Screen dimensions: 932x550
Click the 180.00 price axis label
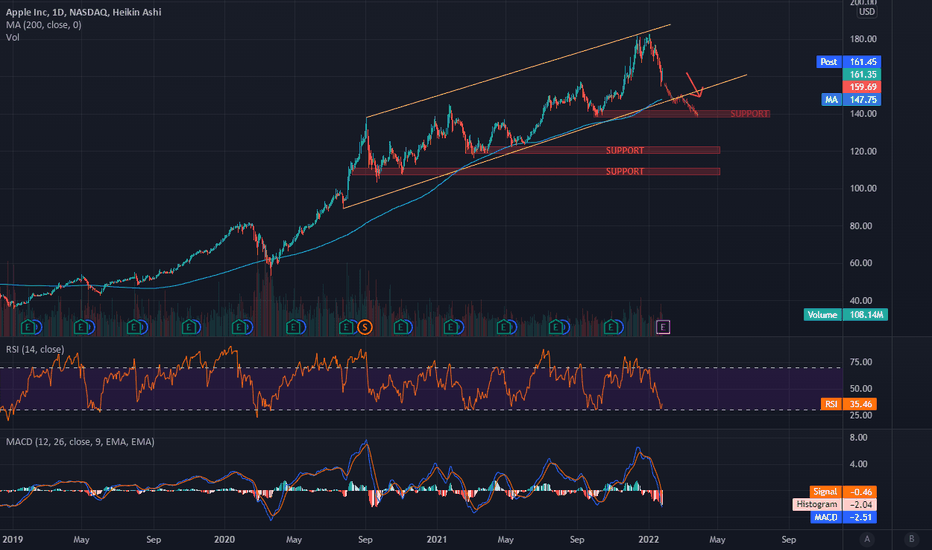[863, 39]
